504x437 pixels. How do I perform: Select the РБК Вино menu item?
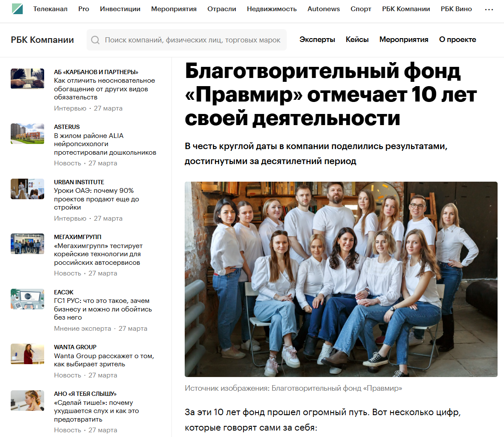click(456, 9)
